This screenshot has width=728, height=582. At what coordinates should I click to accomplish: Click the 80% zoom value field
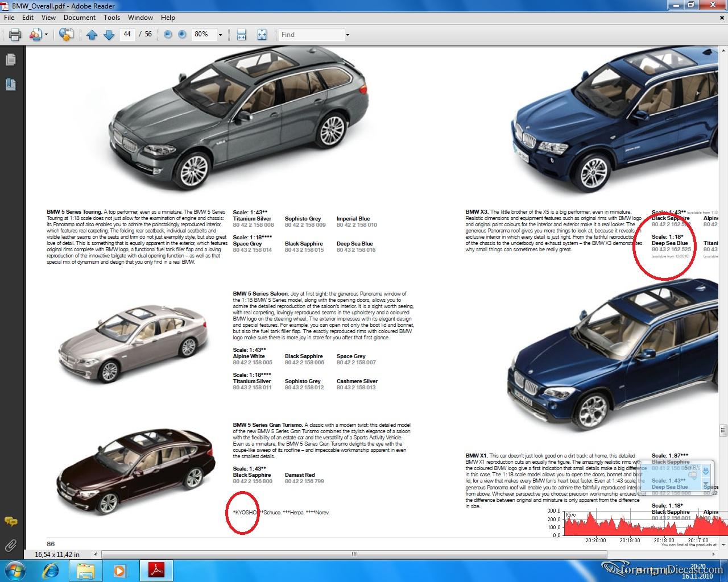[204, 34]
